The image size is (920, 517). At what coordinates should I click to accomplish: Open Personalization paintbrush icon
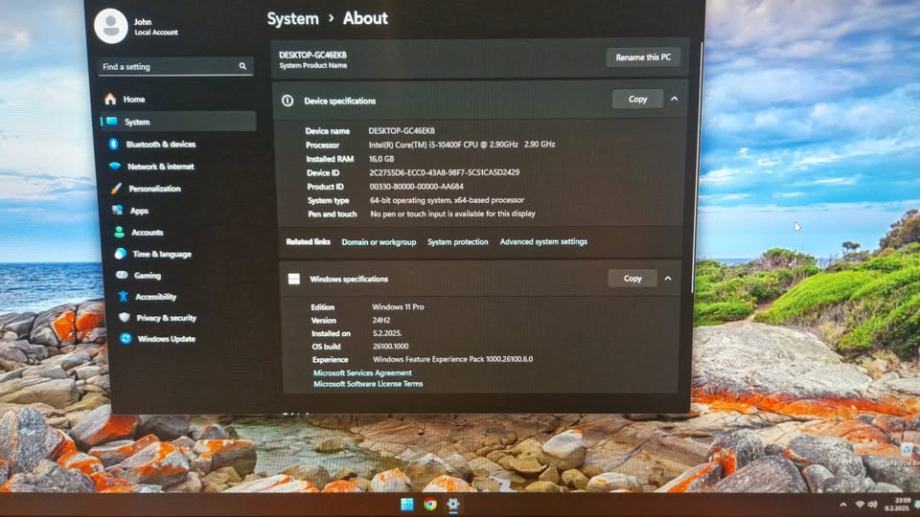coord(117,188)
